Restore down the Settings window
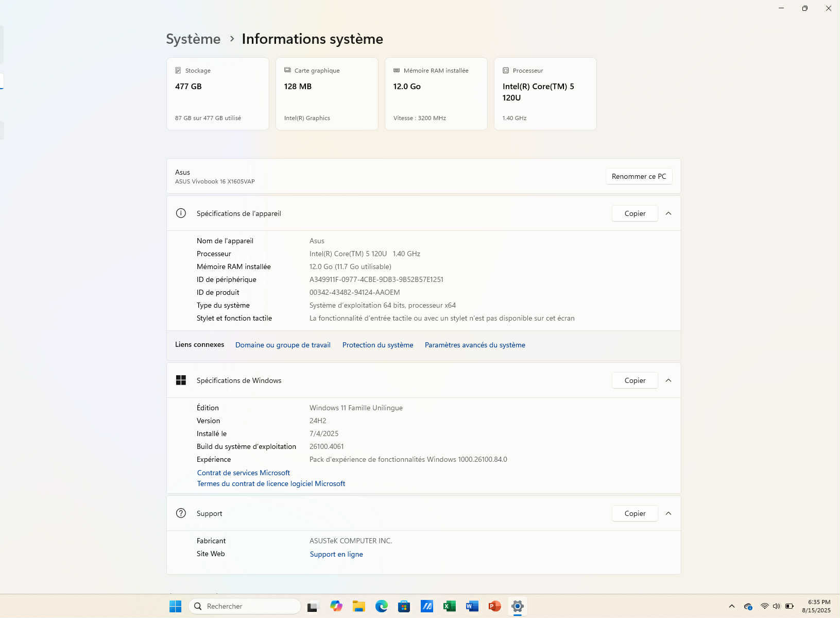 click(804, 8)
